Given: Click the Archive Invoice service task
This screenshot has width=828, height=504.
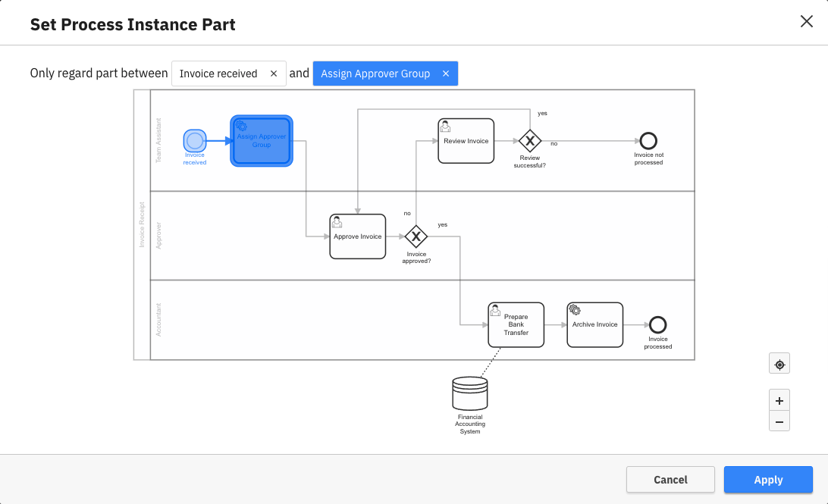Looking at the screenshot, I should pos(594,324).
